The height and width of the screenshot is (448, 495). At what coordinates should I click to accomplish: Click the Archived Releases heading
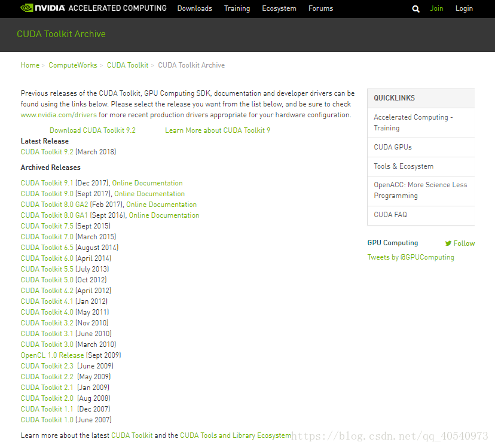tap(50, 167)
